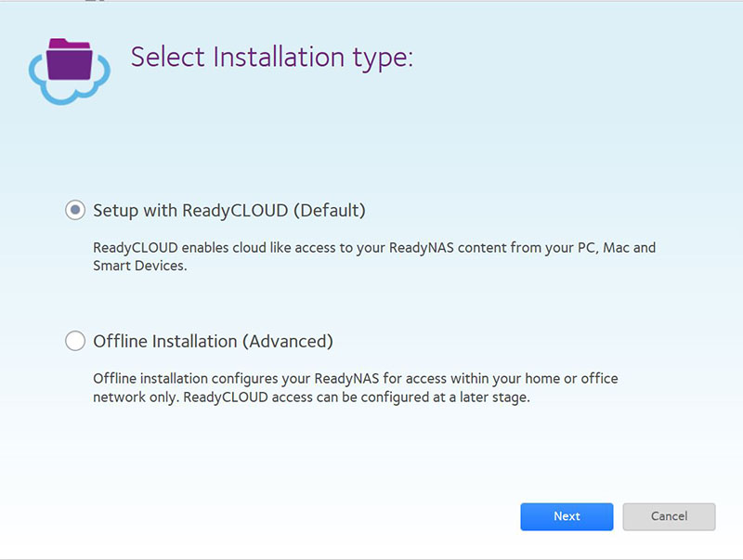Click the word "(Advanced)" in the second option
Viewport: 743px width, 560px height.
(287, 342)
